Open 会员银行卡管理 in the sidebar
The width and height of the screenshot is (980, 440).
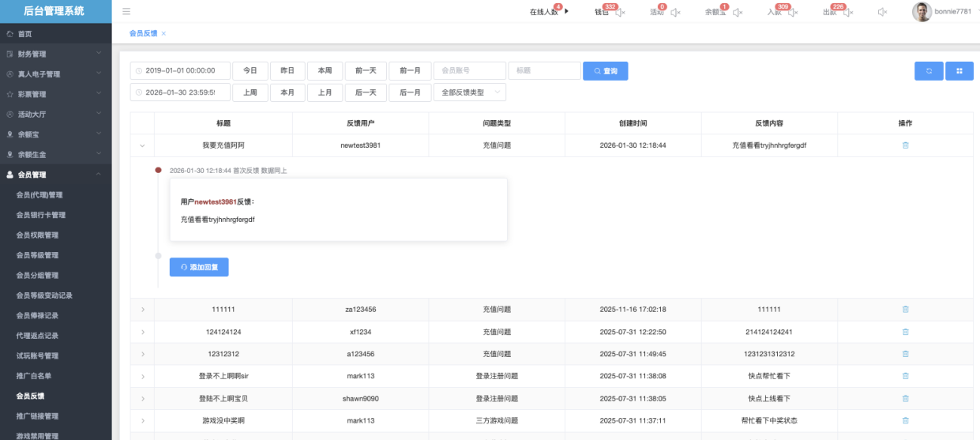41,215
